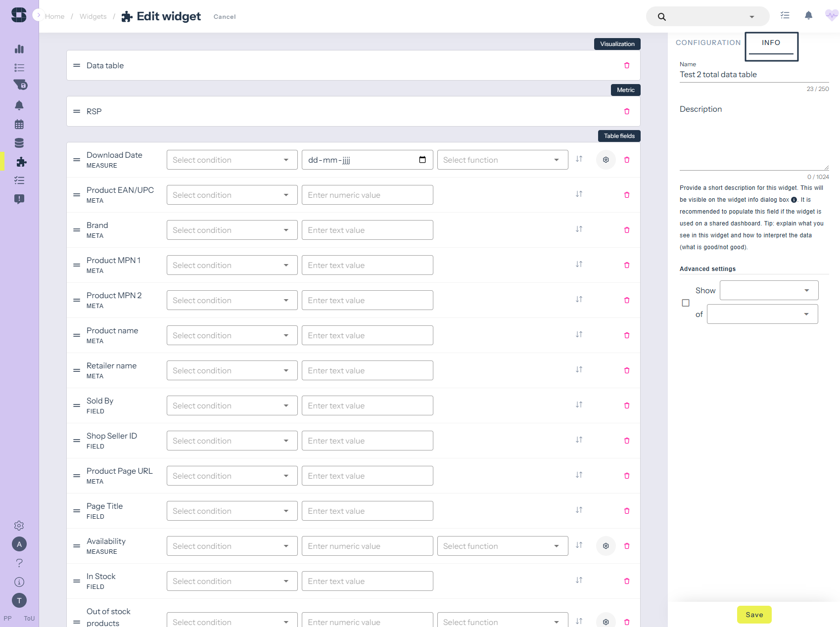The image size is (840, 627).
Task: Select the Info tab
Action: click(x=771, y=43)
